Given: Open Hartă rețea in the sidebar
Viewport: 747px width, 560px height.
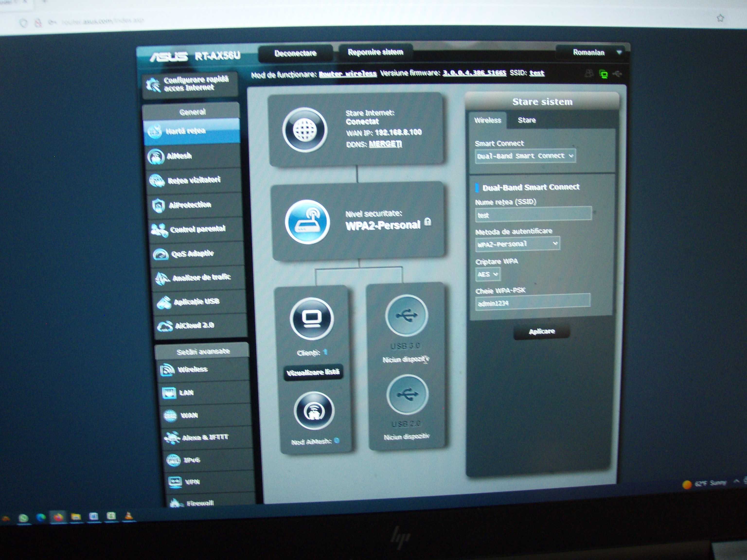Looking at the screenshot, I should pyautogui.click(x=192, y=131).
